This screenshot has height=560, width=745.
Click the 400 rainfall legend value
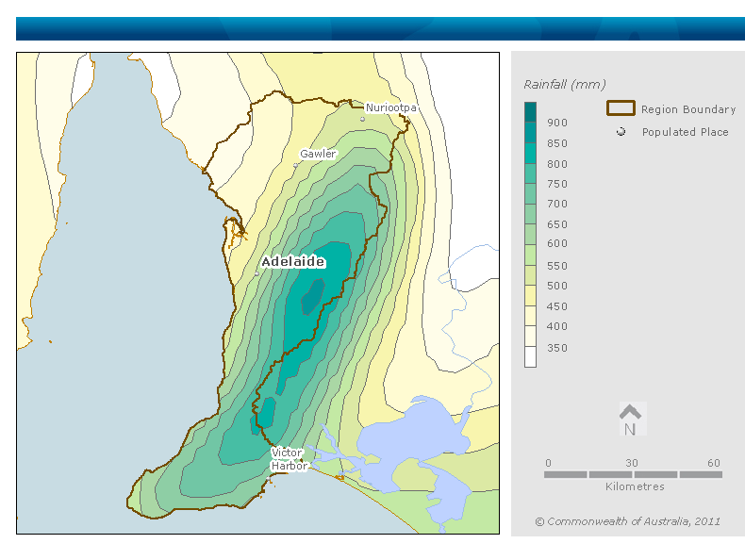(556, 327)
